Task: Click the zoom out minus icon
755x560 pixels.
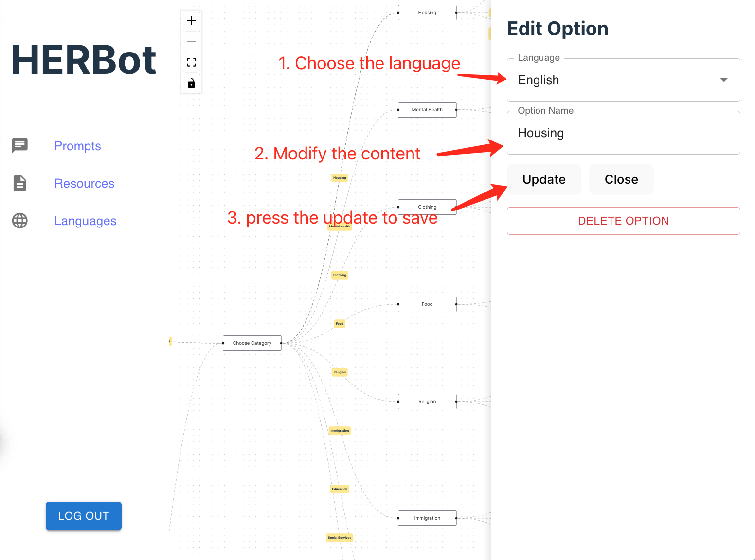Action: (x=191, y=41)
